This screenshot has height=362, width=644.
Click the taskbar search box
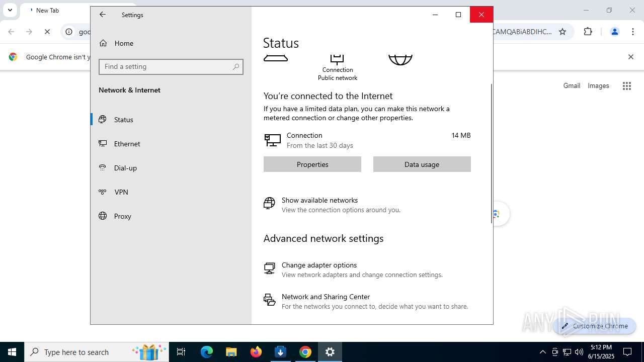pyautogui.click(x=97, y=352)
